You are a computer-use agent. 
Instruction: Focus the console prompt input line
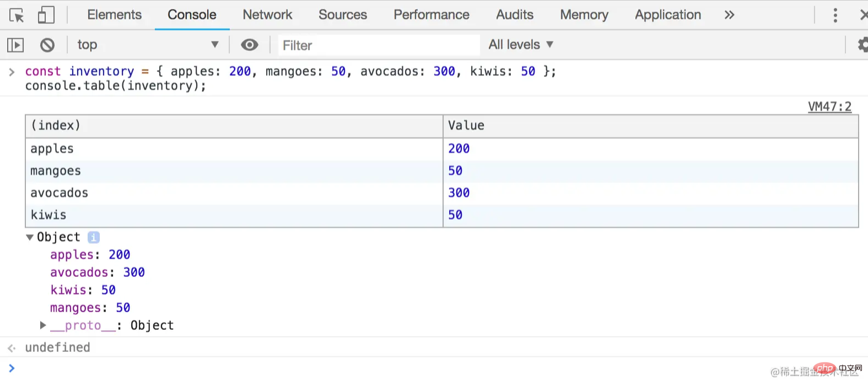[x=441, y=368]
